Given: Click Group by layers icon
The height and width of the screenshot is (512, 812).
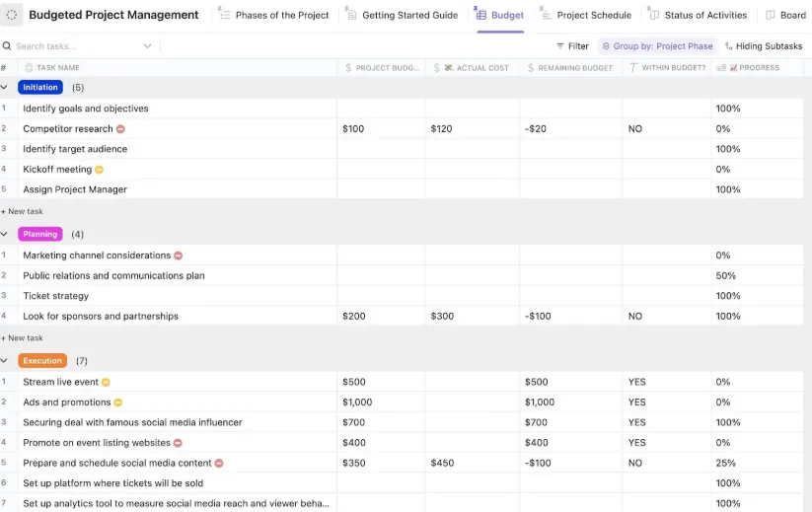Looking at the screenshot, I should pos(606,46).
